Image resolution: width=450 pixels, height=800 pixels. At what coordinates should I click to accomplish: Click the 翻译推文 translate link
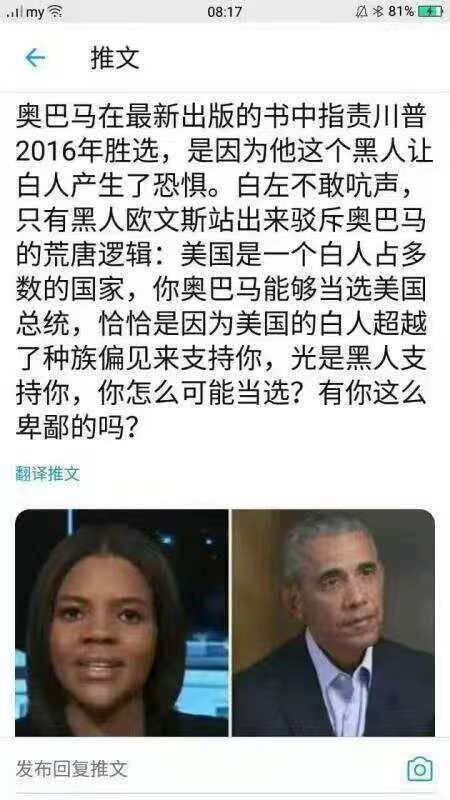[47, 473]
